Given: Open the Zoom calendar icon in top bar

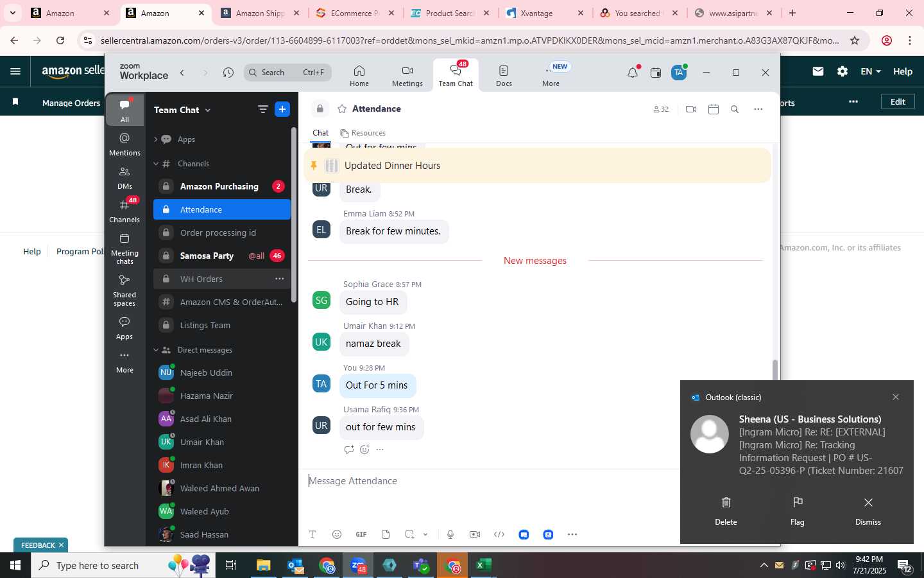Looking at the screenshot, I should click(x=656, y=73).
